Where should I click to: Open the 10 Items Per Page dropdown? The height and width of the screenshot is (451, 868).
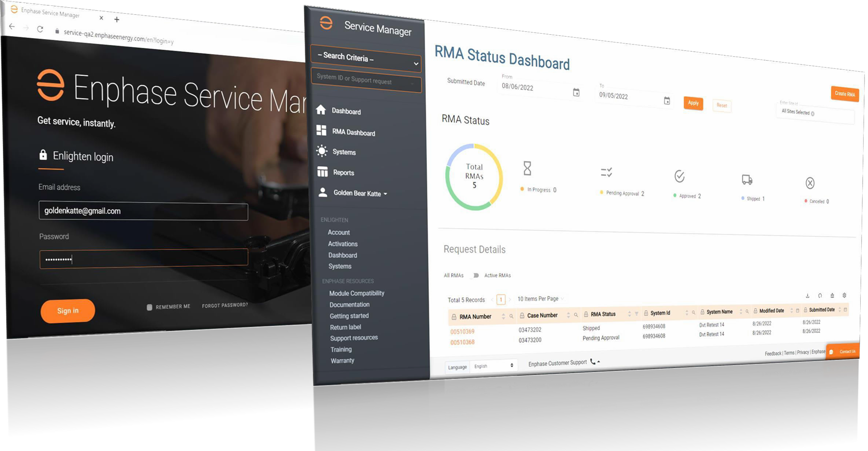[x=540, y=299]
